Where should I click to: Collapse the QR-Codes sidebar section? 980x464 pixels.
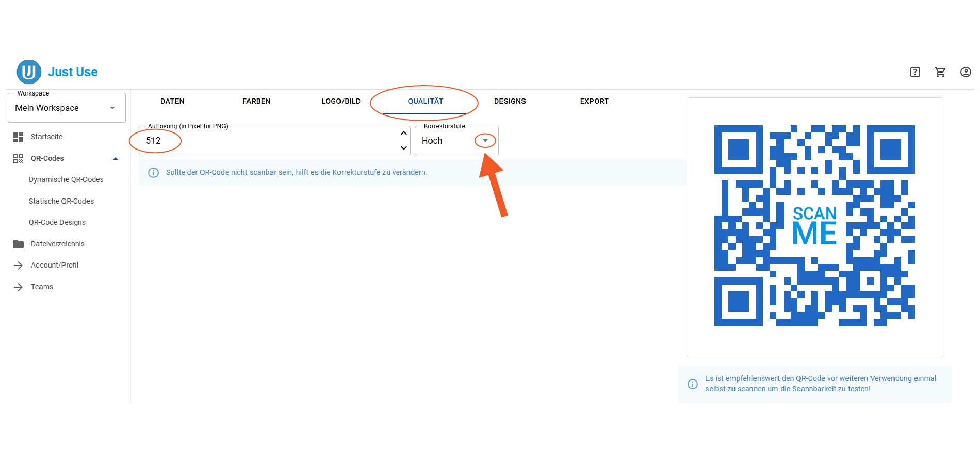click(116, 159)
